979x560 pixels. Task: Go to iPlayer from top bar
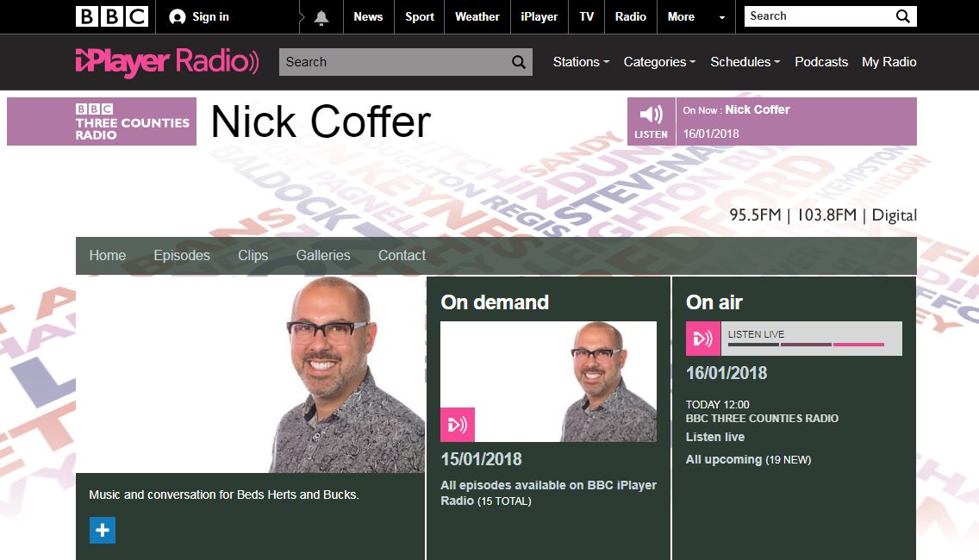539,17
